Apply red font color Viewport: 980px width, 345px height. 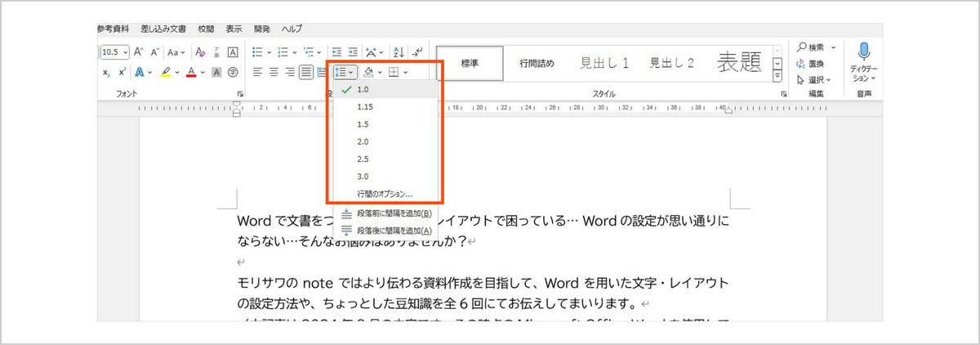pos(191,72)
